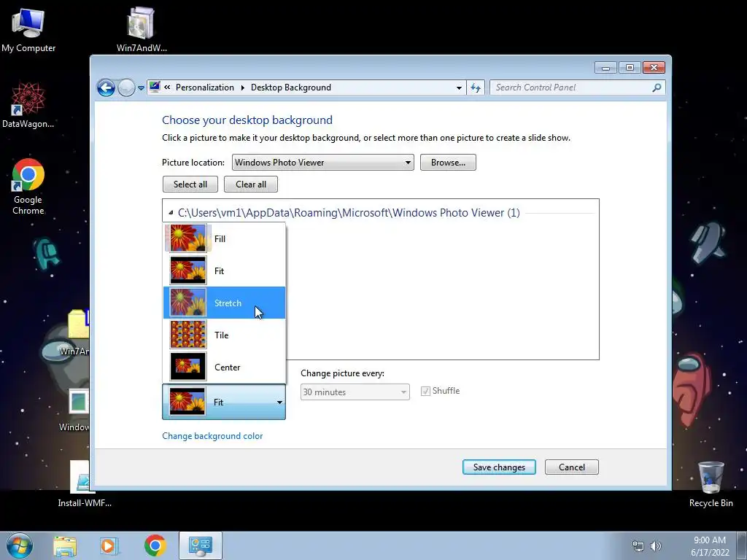The image size is (747, 560).
Task: Click the search magnifier icon
Action: point(657,87)
